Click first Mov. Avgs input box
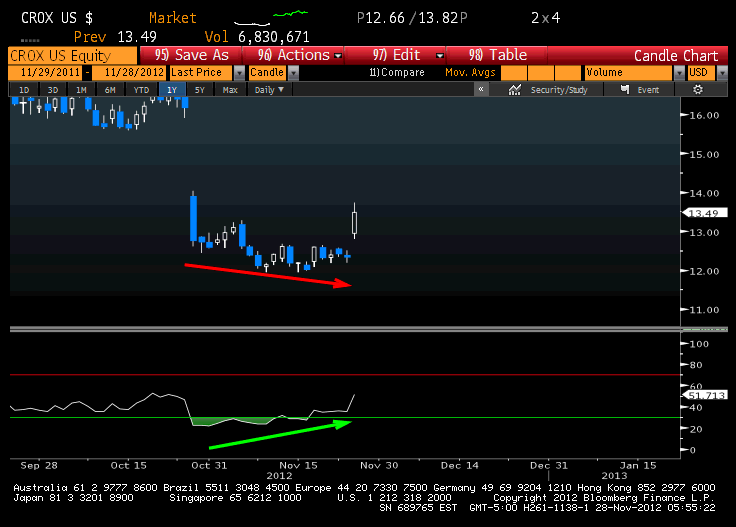This screenshot has width=736, height=527. pos(514,72)
